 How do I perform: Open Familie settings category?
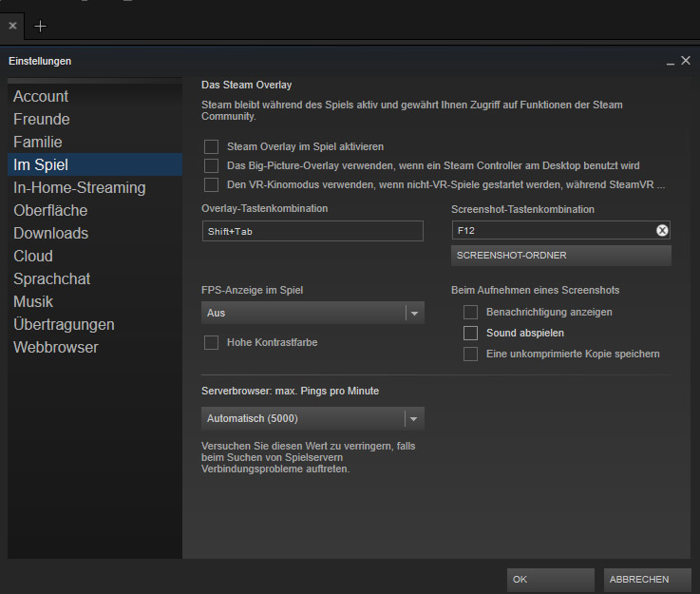click(x=95, y=142)
